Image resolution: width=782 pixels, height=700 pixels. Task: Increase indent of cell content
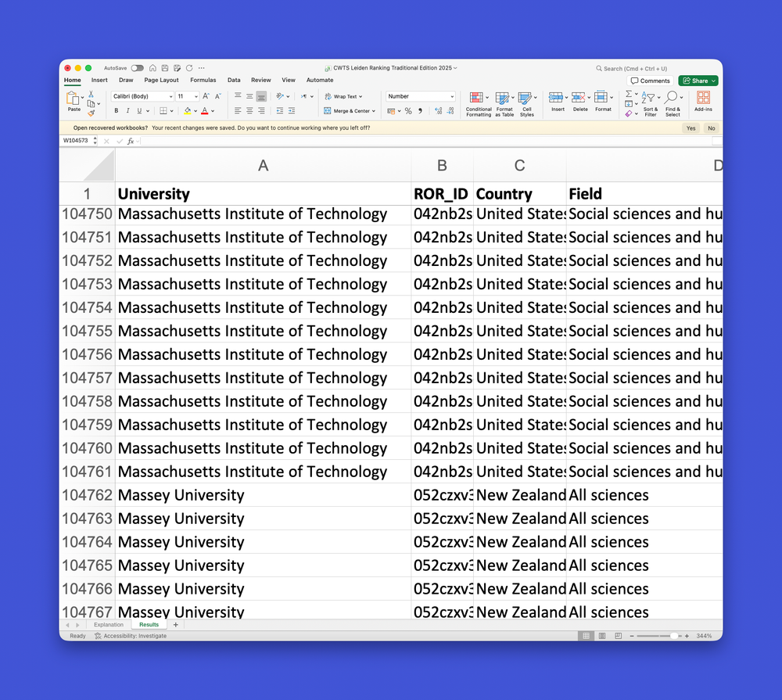[292, 111]
